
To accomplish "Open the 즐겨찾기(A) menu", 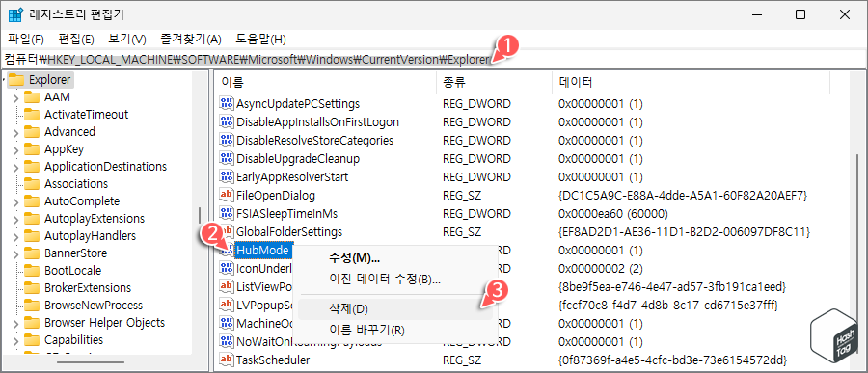I will 190,40.
